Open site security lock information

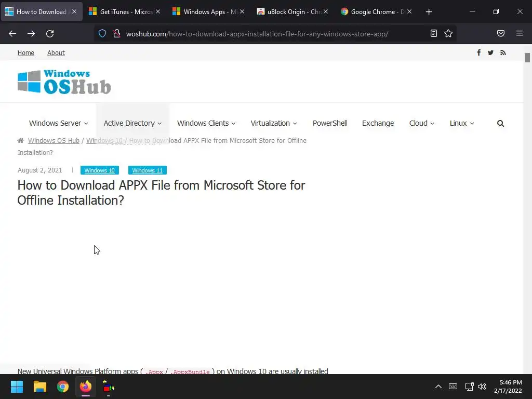117,34
